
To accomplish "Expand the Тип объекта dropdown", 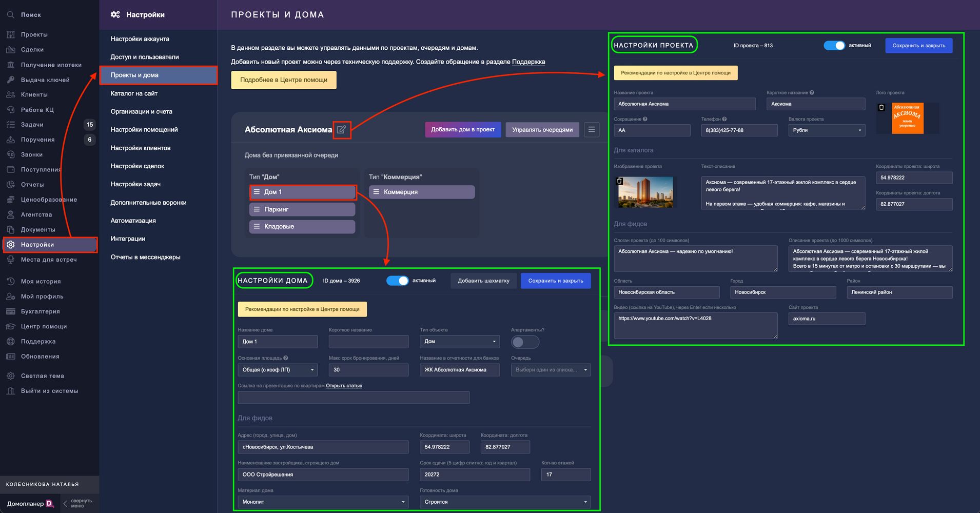I will 459,342.
